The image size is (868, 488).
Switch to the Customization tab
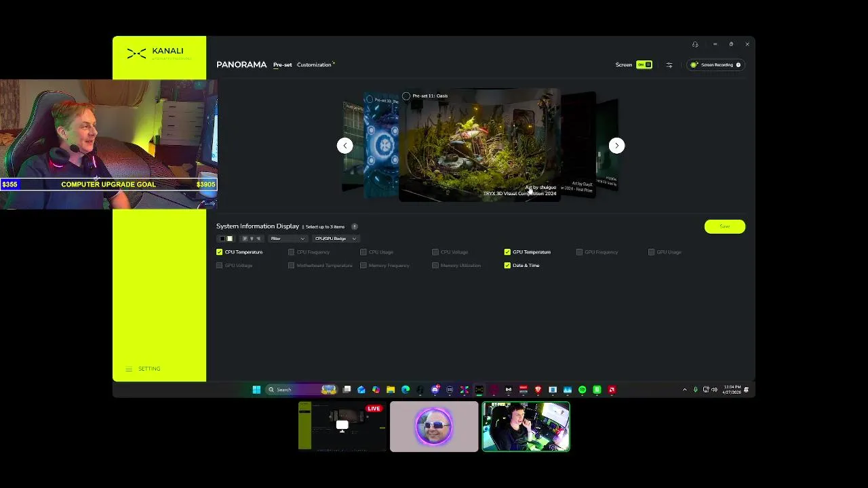(x=315, y=65)
